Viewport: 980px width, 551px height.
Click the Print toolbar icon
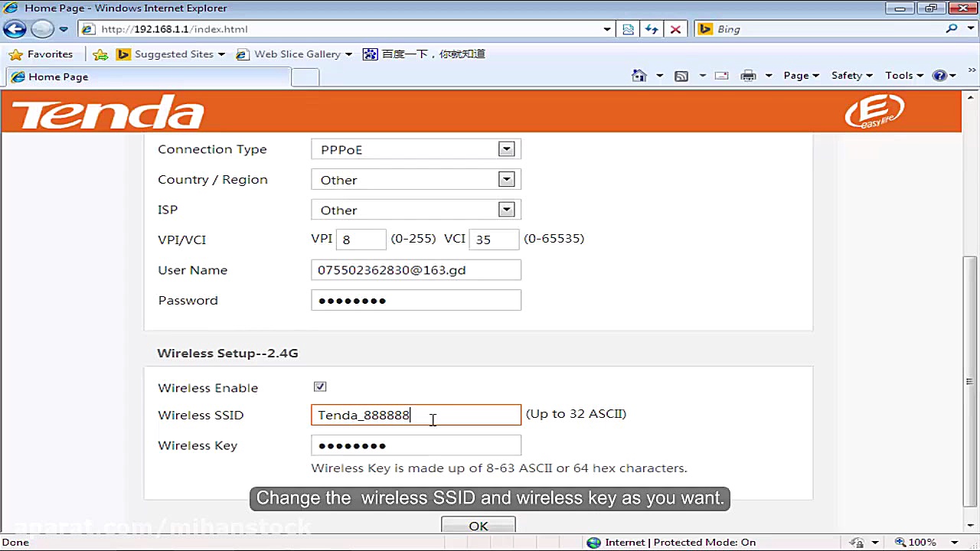pyautogui.click(x=749, y=76)
